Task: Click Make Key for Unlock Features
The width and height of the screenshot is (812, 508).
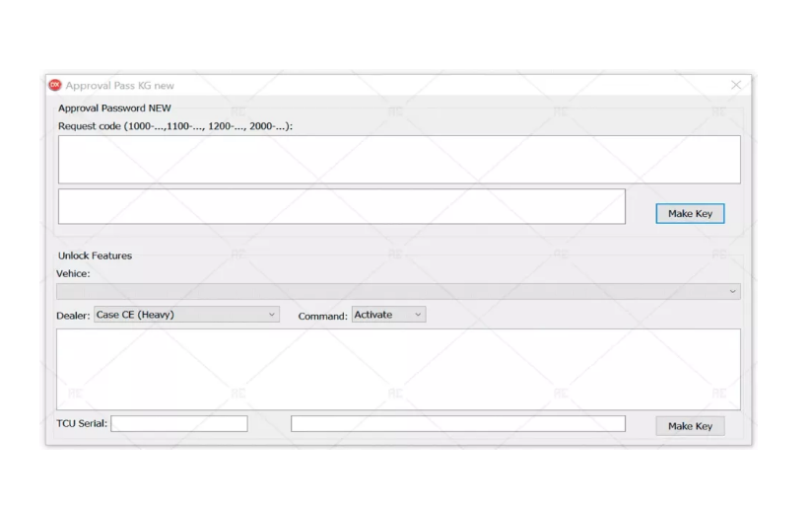Action: pyautogui.click(x=690, y=426)
